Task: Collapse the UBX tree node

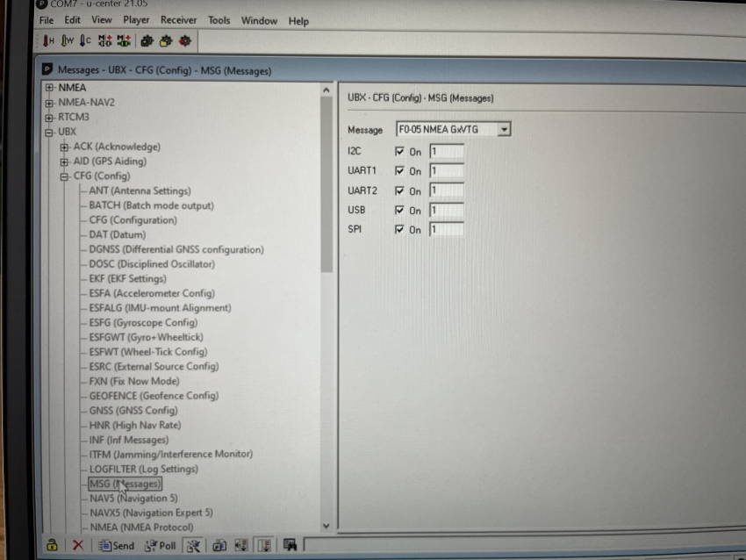Action: click(49, 133)
